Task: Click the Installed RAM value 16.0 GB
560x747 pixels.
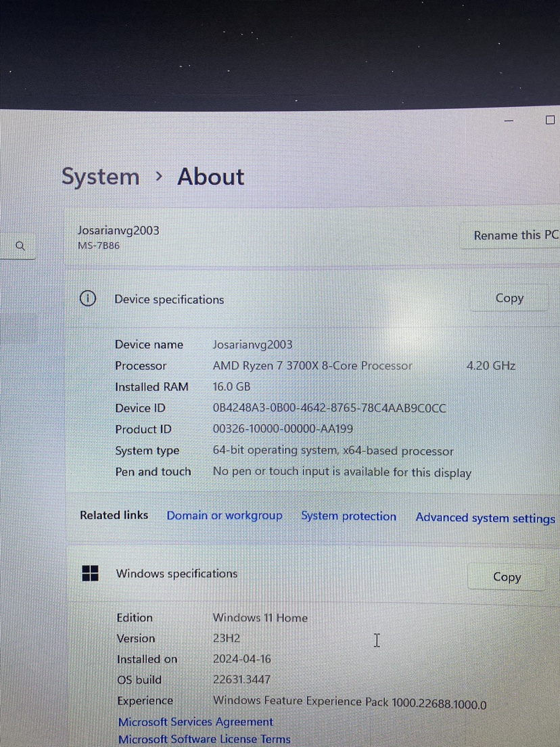Action: pos(231,386)
